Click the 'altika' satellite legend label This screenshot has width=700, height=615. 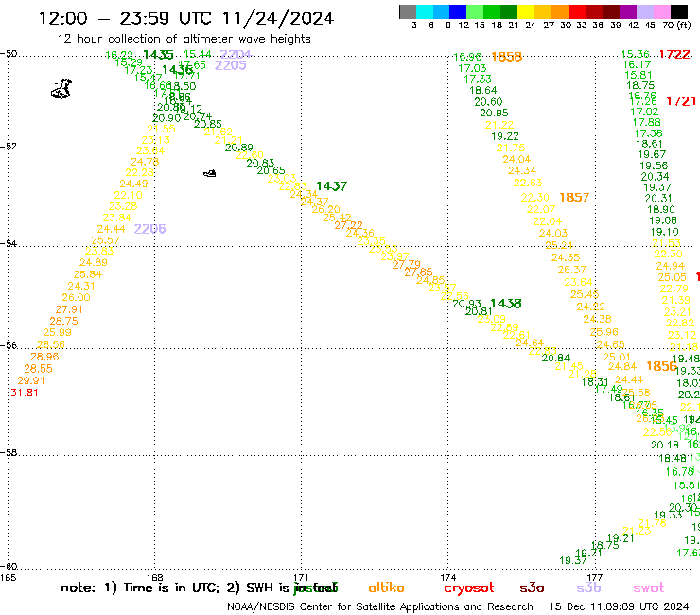(x=386, y=588)
